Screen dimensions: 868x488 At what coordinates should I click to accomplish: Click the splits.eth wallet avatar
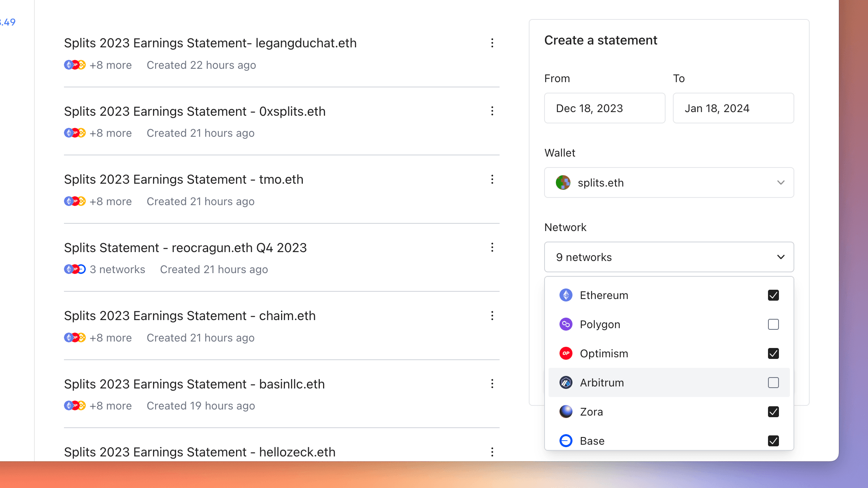tap(564, 182)
